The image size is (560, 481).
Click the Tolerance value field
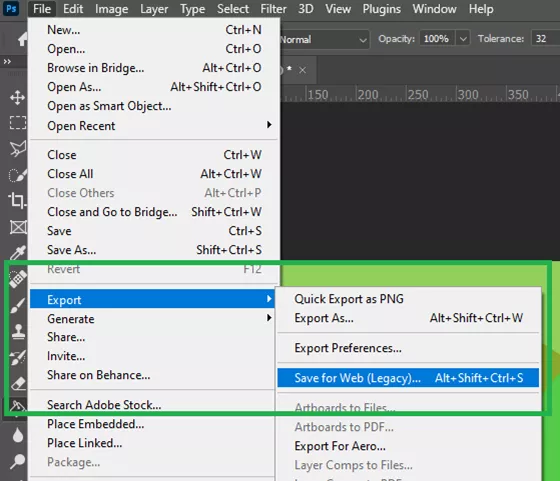[x=545, y=39]
